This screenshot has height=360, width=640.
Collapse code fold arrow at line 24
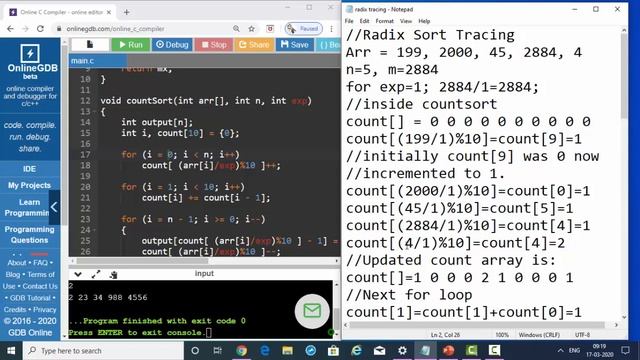pyautogui.click(x=94, y=230)
